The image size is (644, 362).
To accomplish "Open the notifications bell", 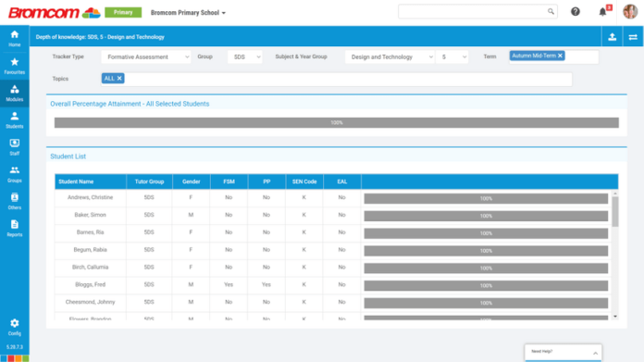I will point(602,12).
